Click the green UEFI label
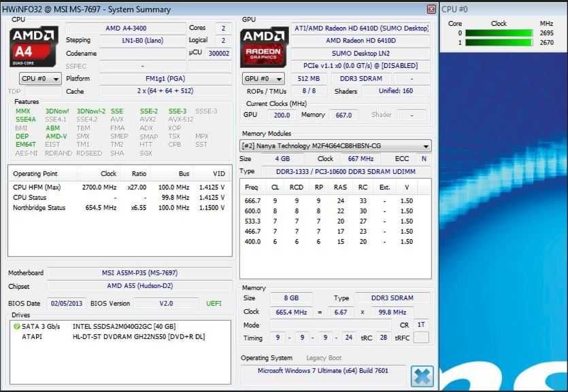568x392 pixels. (x=214, y=304)
